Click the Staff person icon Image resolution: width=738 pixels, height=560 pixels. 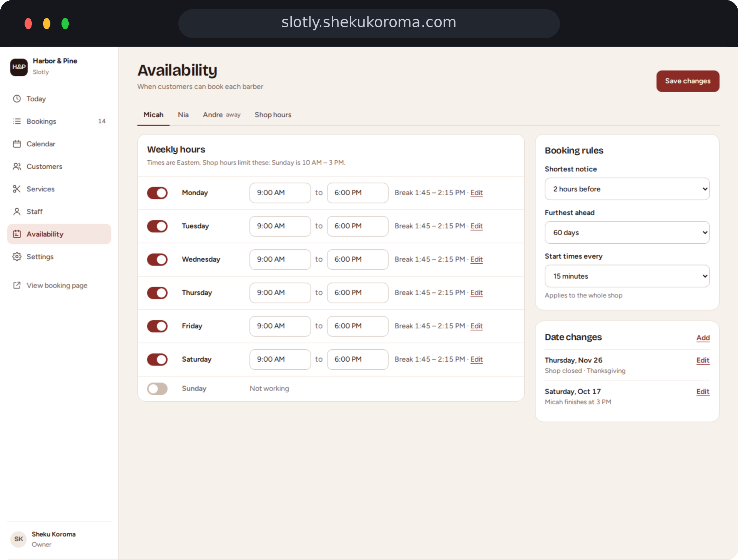click(17, 211)
